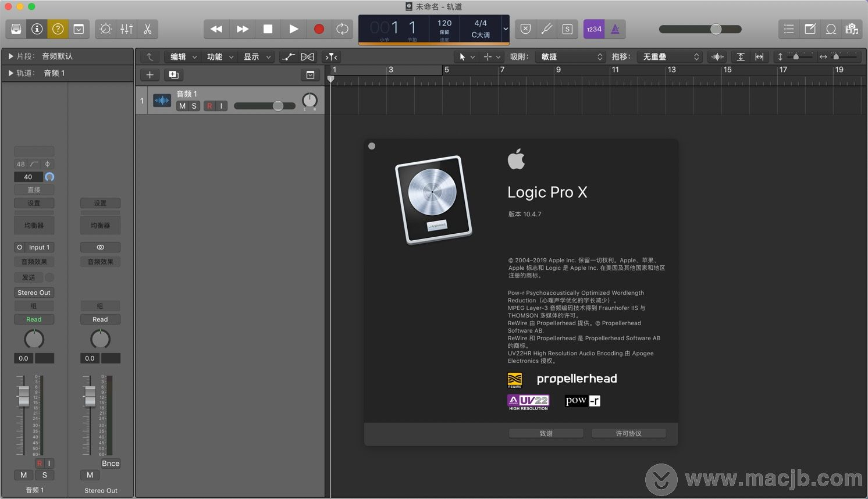The height and width of the screenshot is (499, 868).
Task: Click the 直接 button in the channel strip
Action: pyautogui.click(x=34, y=190)
